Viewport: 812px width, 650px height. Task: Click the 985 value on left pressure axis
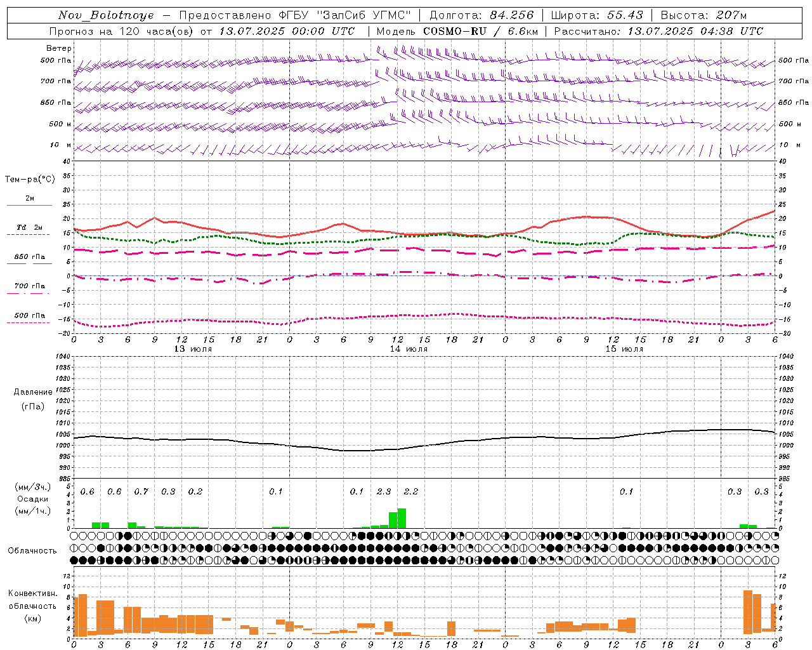tap(64, 479)
